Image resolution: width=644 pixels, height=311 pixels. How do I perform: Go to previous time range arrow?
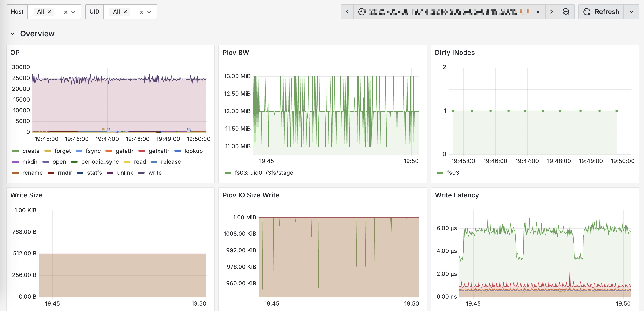click(347, 12)
